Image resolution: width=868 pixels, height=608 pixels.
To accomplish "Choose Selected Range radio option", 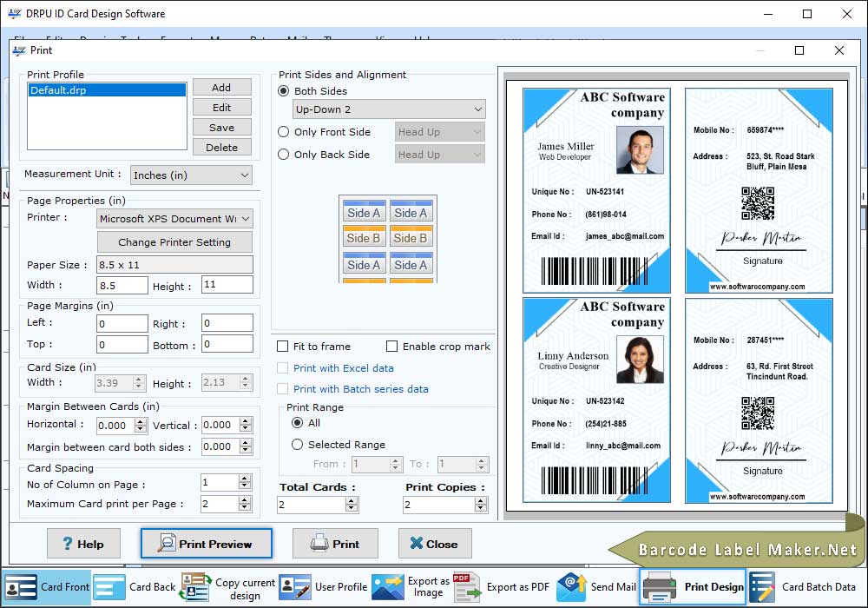I will coord(298,445).
